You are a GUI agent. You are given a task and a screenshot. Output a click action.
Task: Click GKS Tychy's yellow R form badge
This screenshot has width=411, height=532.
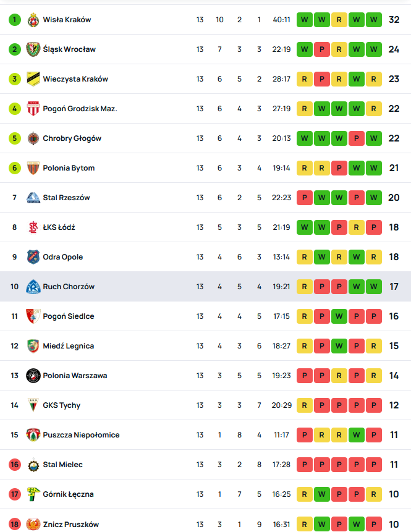click(x=305, y=405)
